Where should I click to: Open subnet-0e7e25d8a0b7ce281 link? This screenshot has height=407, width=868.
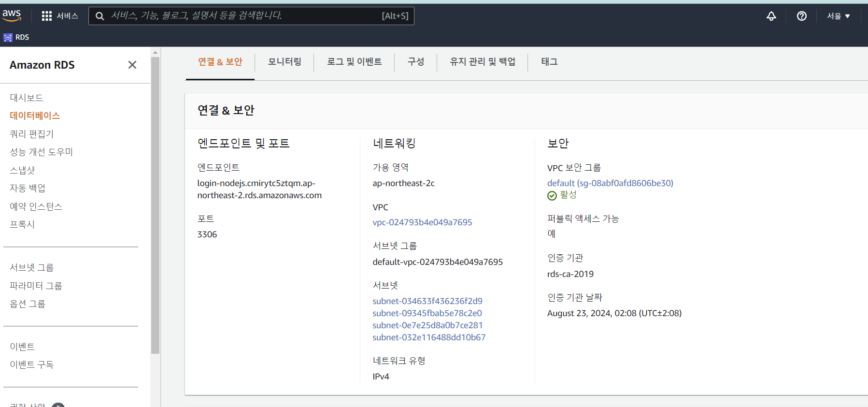tap(427, 325)
